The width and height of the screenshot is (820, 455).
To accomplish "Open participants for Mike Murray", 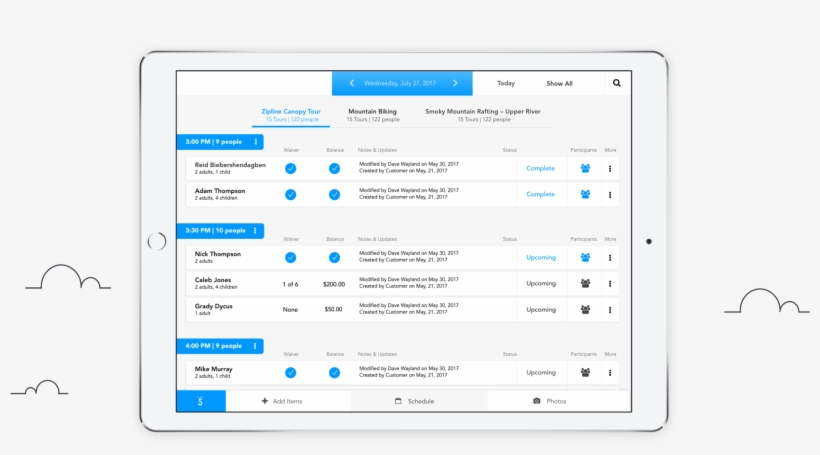I will (x=585, y=372).
